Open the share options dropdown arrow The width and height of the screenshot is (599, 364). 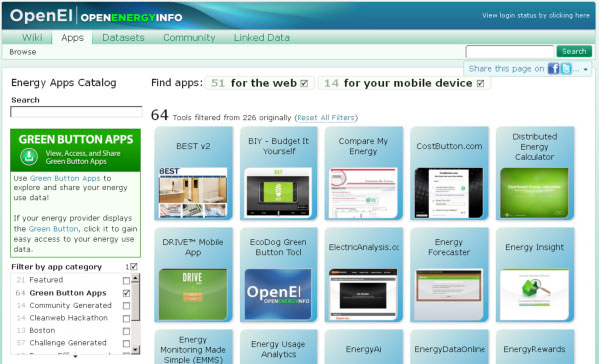pos(585,70)
